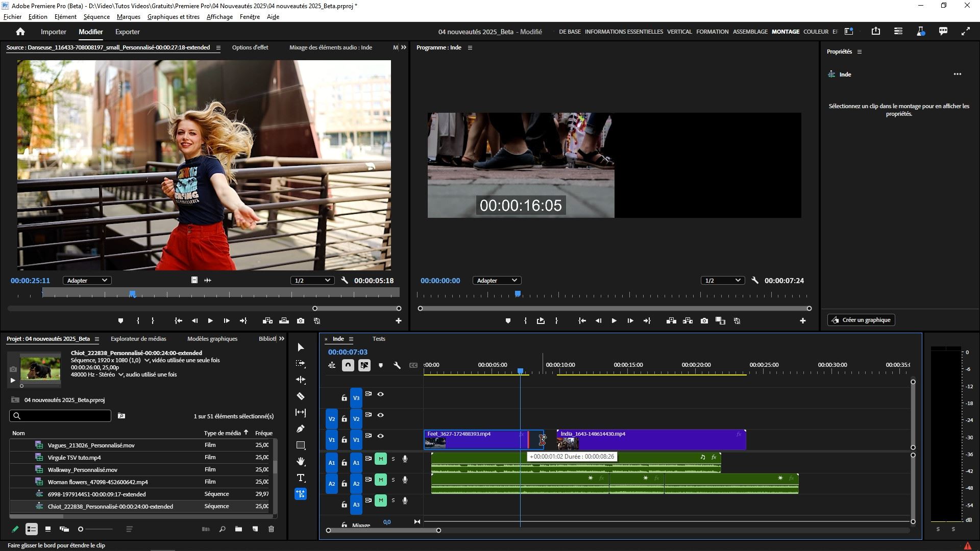The image size is (980, 551).
Task: Select the Rectangle tool
Action: pyautogui.click(x=301, y=445)
